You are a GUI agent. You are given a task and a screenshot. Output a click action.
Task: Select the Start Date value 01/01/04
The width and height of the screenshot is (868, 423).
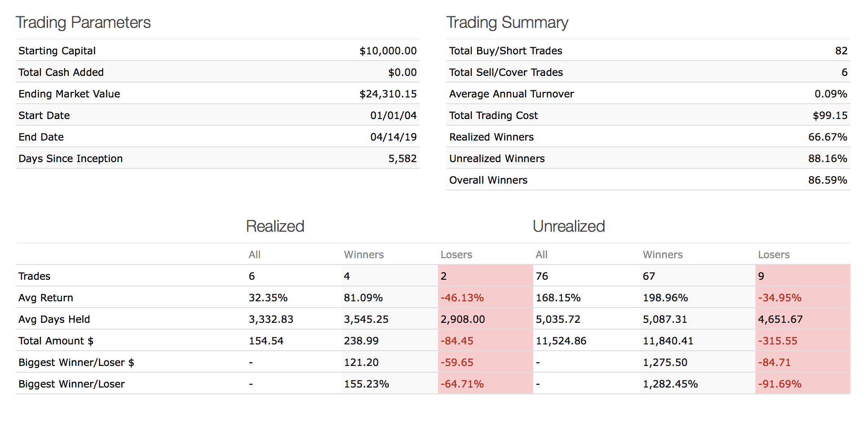pyautogui.click(x=393, y=115)
